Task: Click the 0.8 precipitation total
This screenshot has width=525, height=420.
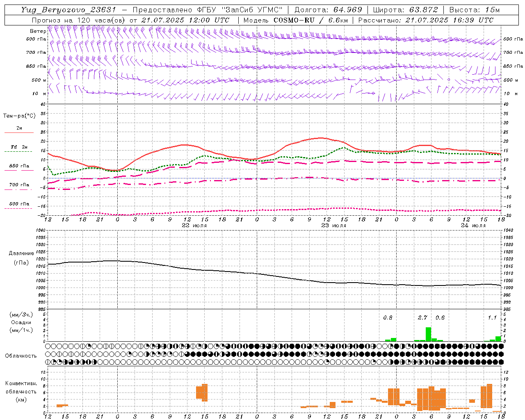Action: click(388, 317)
